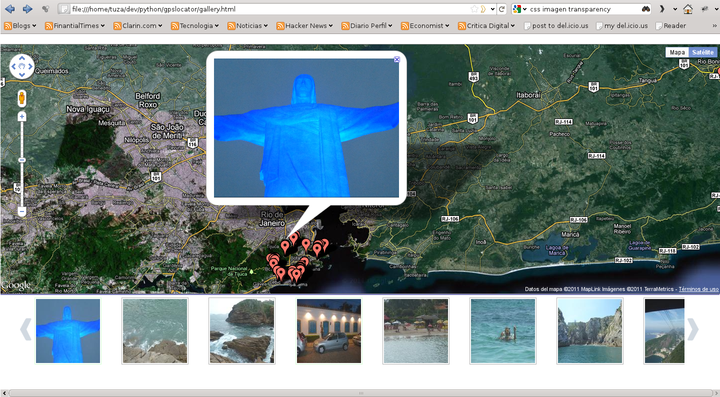Select the white building night thumbnail
Image resolution: width=720 pixels, height=397 pixels.
(x=329, y=331)
